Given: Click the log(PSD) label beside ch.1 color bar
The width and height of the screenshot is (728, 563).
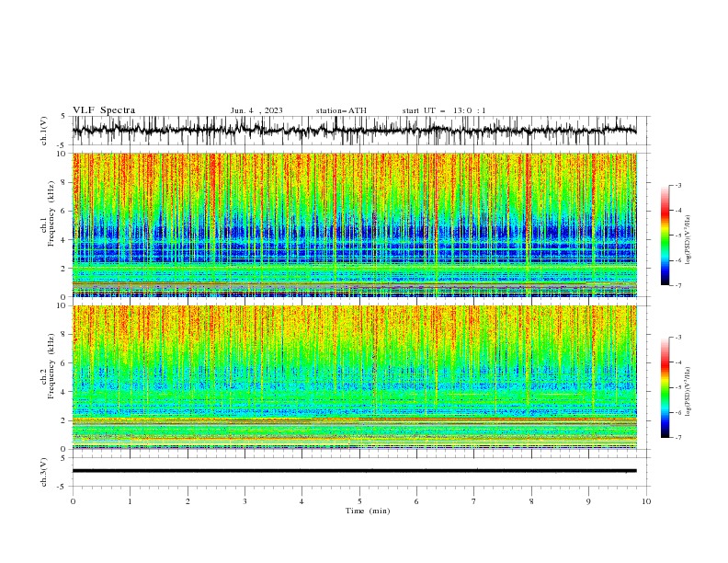Looking at the screenshot, I should tap(688, 239).
